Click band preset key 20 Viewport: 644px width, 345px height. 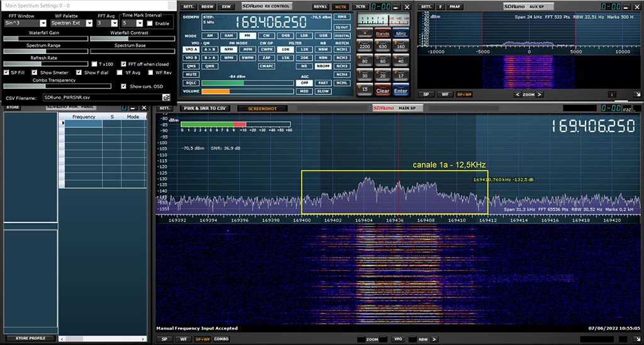tap(383, 75)
